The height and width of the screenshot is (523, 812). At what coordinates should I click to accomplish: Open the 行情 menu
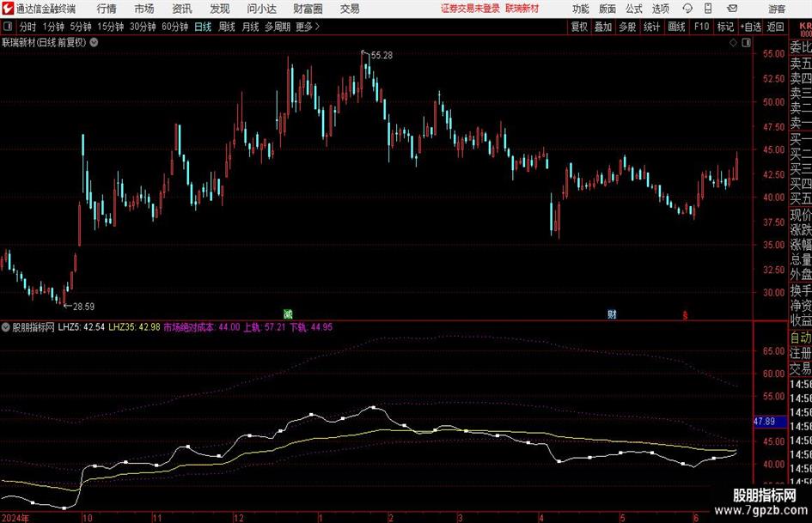coord(107,9)
